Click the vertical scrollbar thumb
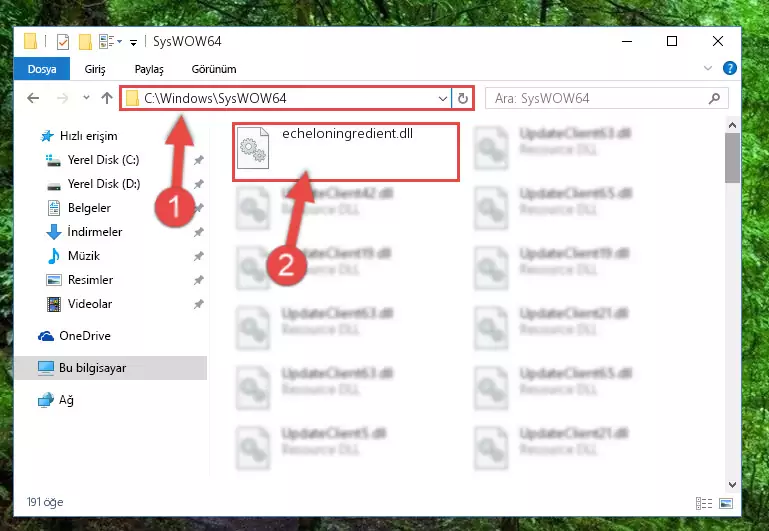This screenshot has height=531, width=769. 732,158
